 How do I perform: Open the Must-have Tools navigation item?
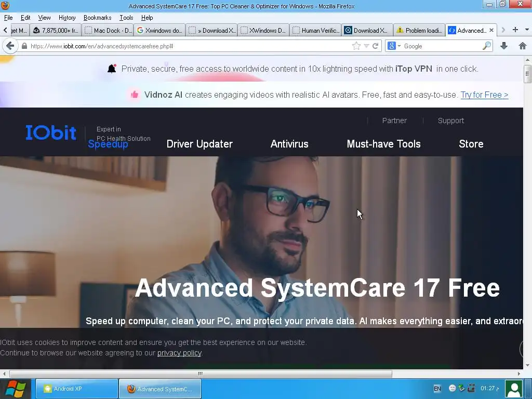coord(384,144)
